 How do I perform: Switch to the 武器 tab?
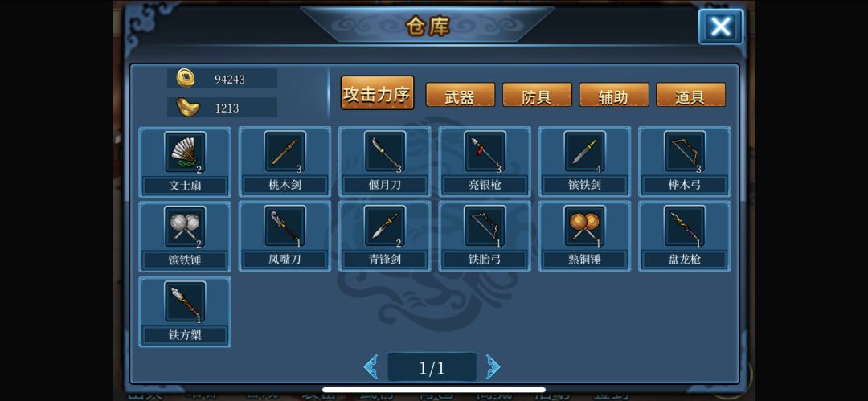click(460, 95)
